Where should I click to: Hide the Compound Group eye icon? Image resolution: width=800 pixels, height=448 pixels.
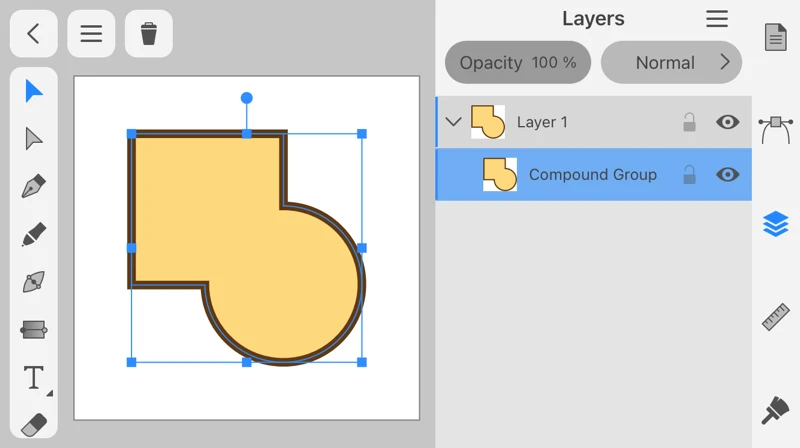coord(728,175)
